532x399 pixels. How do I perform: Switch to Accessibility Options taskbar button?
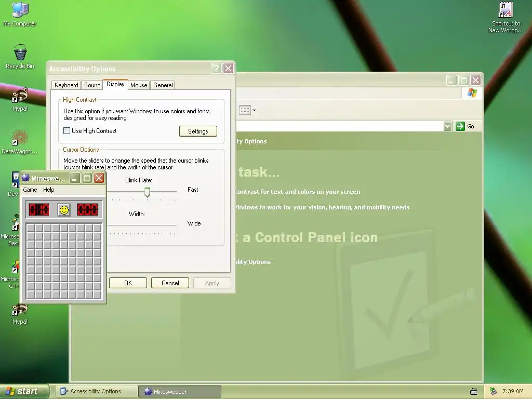96,391
